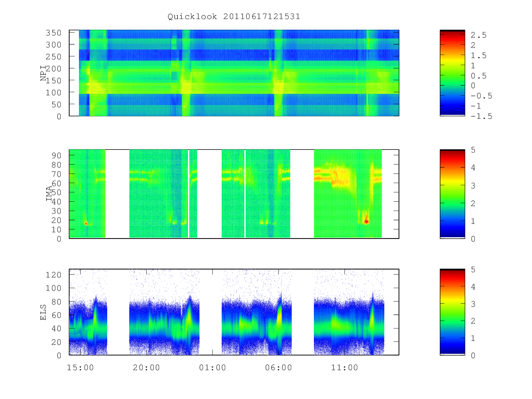
Task: Click the 06:00 time tick label
Action: tap(278, 368)
